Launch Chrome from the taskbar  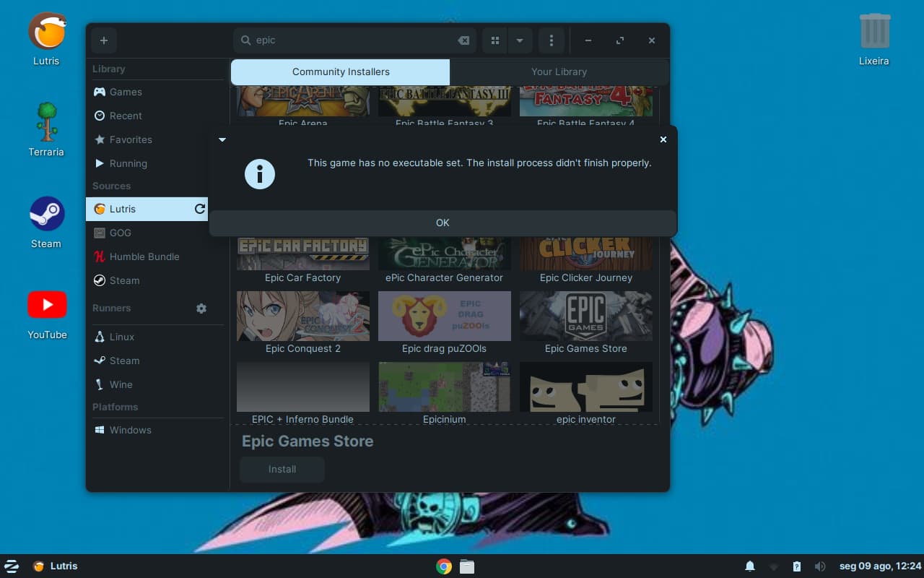point(444,566)
